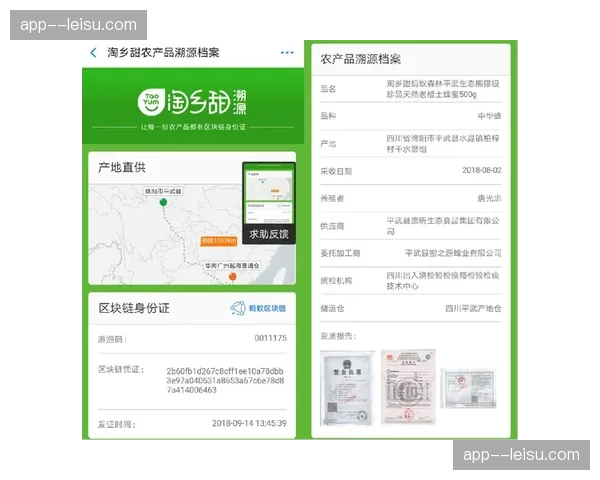Screen dimensions: 600x480
Task: Click the 农产品溯源档案 panel header
Action: click(x=360, y=59)
